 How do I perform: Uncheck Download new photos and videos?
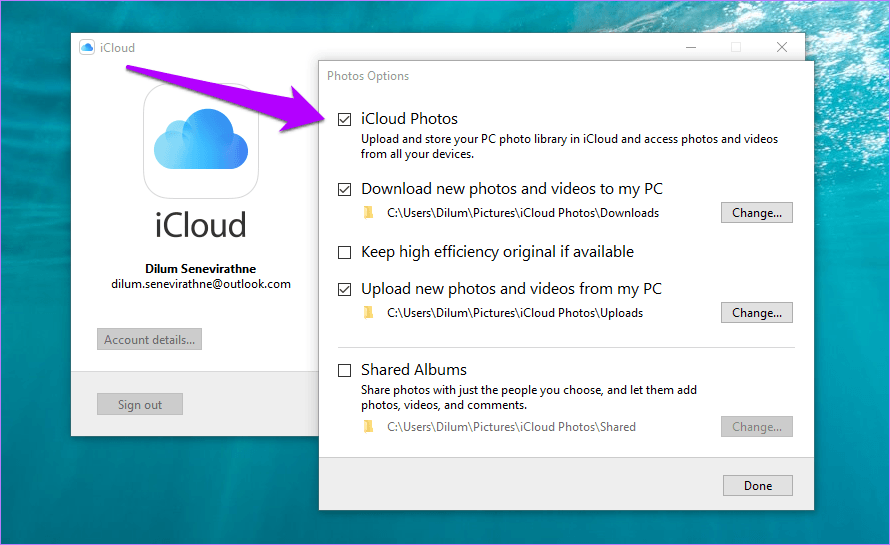(x=345, y=189)
